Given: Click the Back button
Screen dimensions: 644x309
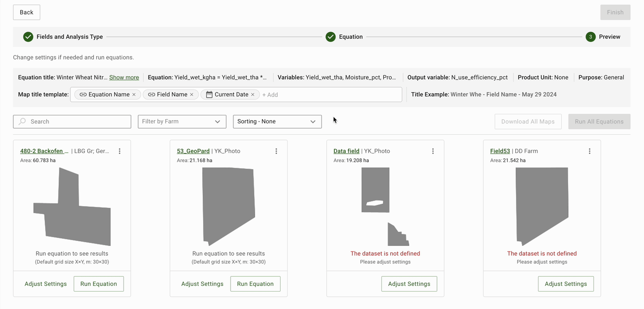Looking at the screenshot, I should pos(26,12).
